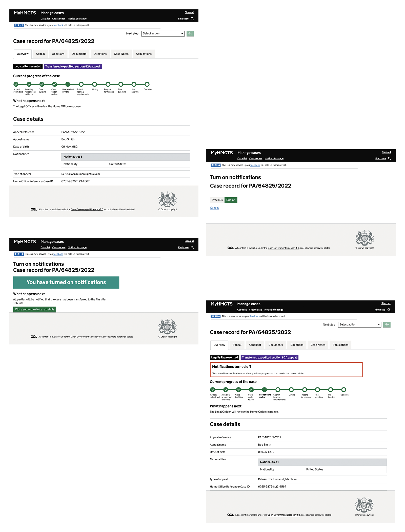Click the Respondent review filled progress marker, top-left page
405x532 pixels.
pos(68,84)
